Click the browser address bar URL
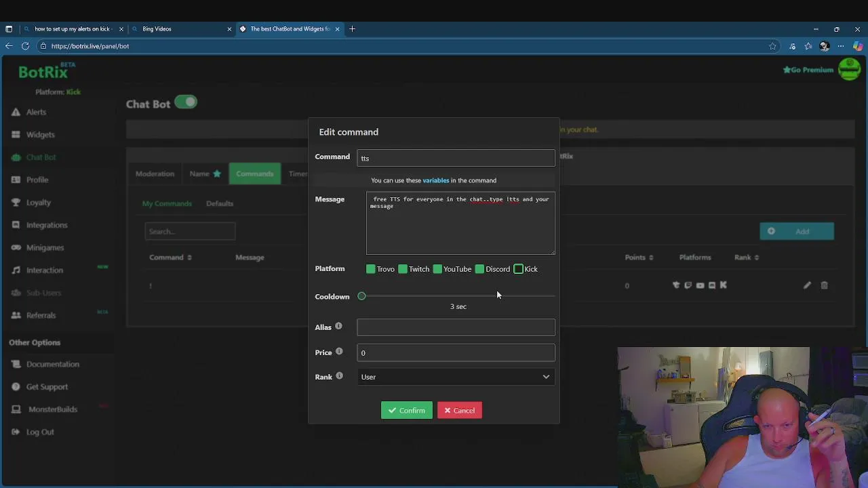This screenshot has width=868, height=488. coord(90,46)
